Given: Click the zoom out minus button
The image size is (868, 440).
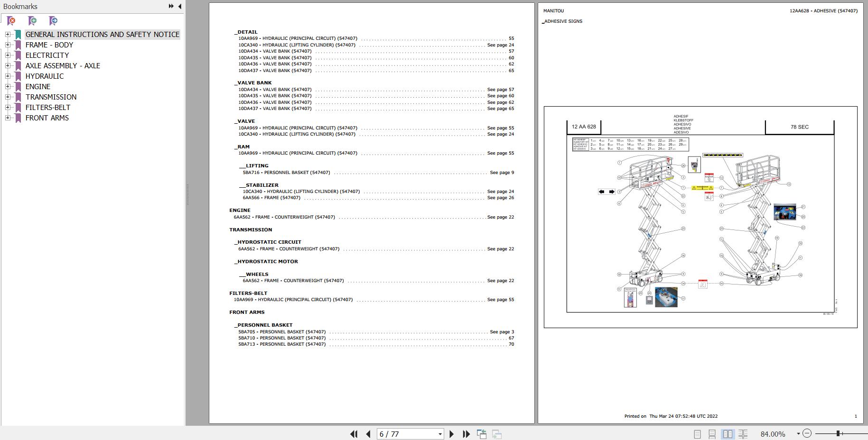Looking at the screenshot, I should 807,433.
